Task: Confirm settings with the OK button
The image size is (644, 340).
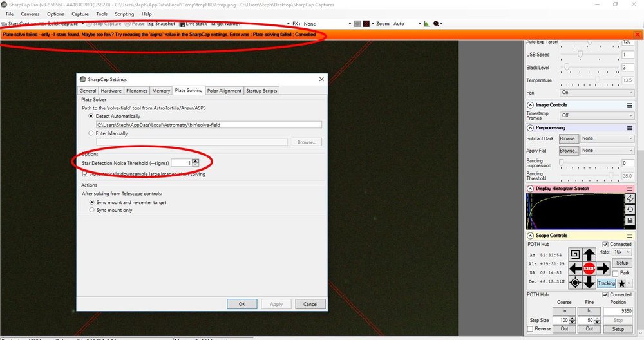Action: (242, 304)
